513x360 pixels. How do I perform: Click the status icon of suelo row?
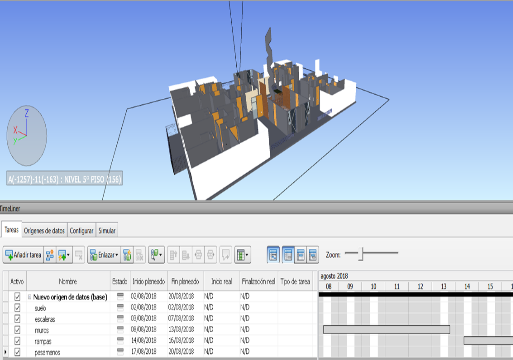coord(120,307)
